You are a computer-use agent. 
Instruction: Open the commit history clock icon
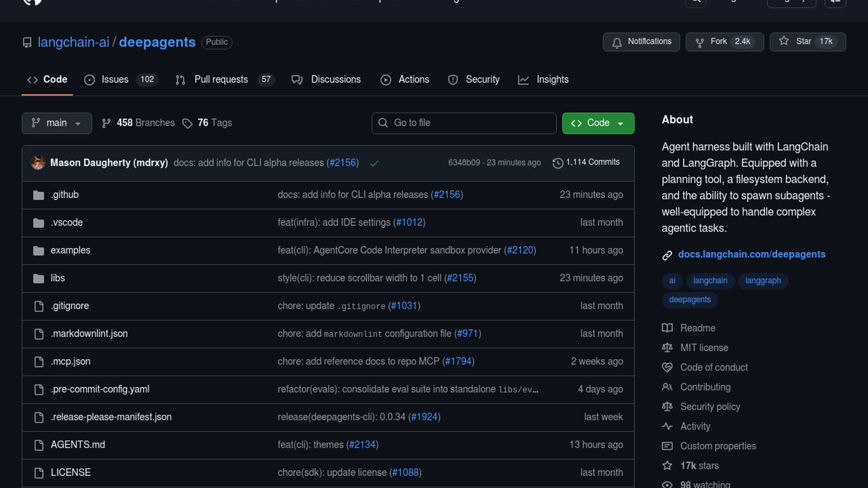point(558,163)
